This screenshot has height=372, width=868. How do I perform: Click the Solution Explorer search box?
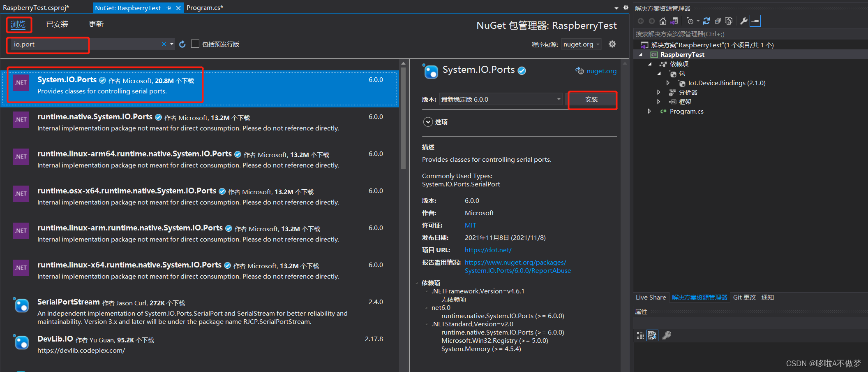(750, 34)
